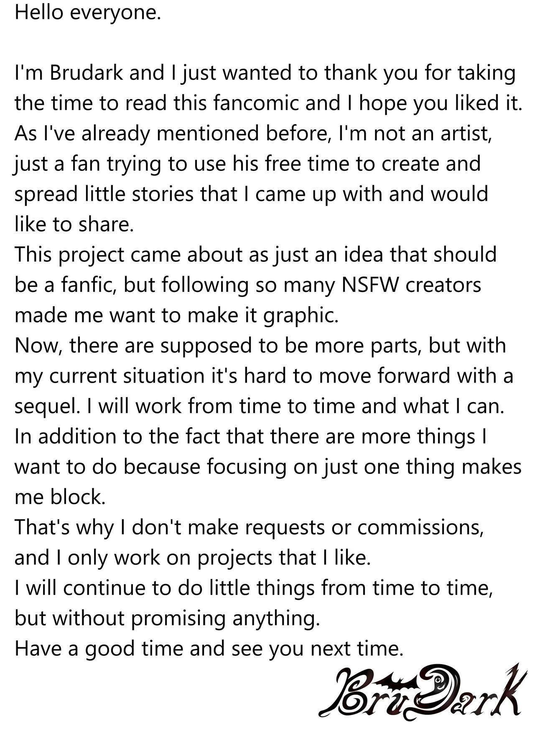Click the phrase "me block."
The height and width of the screenshot is (756, 535).
pyautogui.click(x=60, y=497)
